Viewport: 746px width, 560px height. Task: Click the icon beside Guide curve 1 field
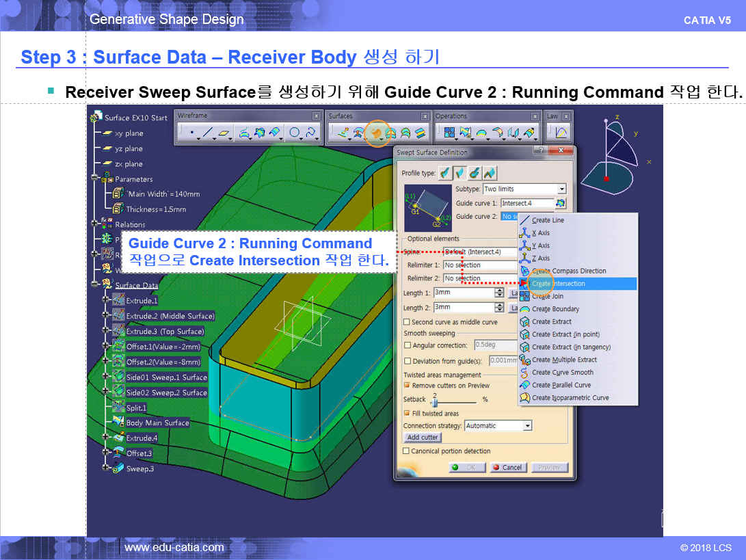(x=561, y=203)
